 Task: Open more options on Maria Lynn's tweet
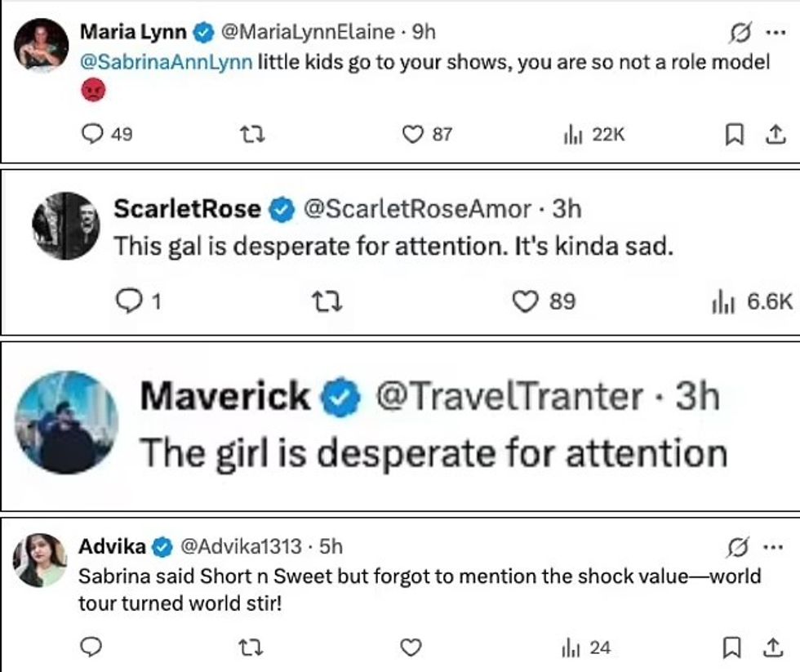click(x=772, y=33)
